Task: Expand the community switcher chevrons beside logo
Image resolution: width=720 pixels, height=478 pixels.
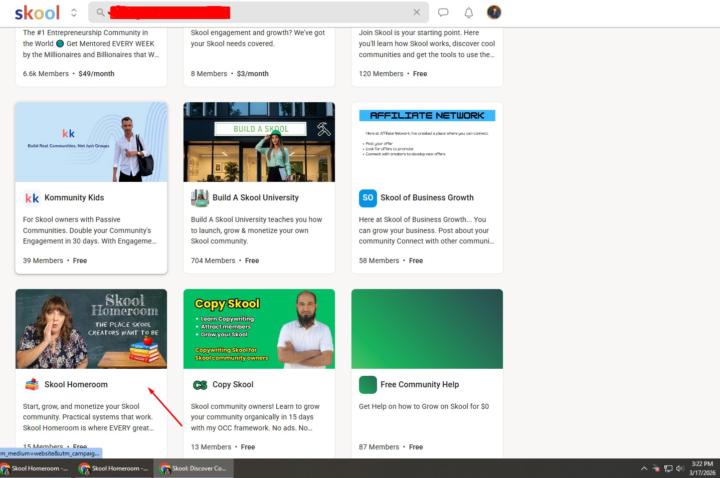Action: tap(74, 13)
